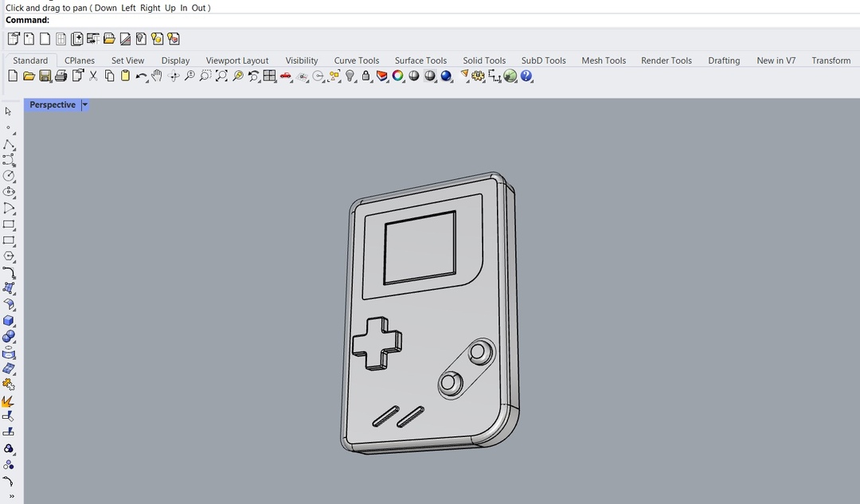
Task: Select the Polyline tool in sidebar
Action: pos(9,144)
